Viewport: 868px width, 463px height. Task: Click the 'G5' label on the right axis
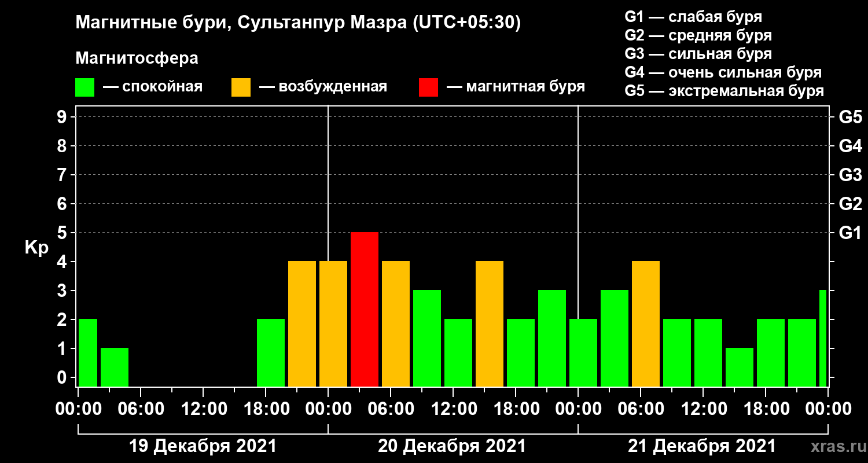(x=851, y=117)
